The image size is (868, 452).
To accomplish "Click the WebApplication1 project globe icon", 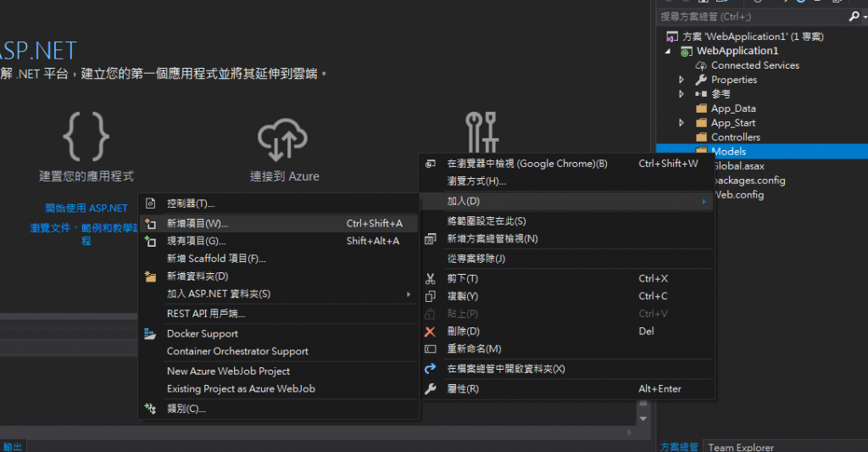I will coord(687,51).
